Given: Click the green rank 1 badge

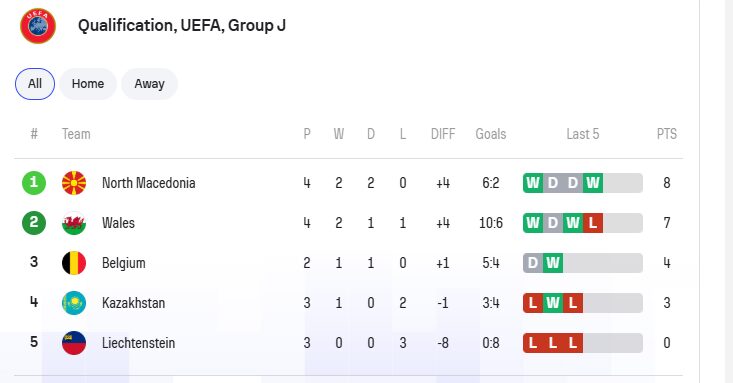Looking at the screenshot, I should (x=34, y=183).
